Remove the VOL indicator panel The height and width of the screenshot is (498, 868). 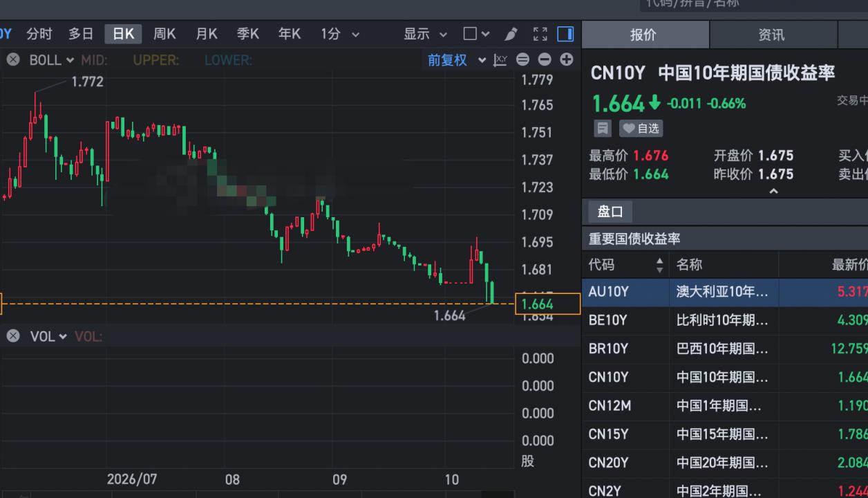tap(13, 336)
